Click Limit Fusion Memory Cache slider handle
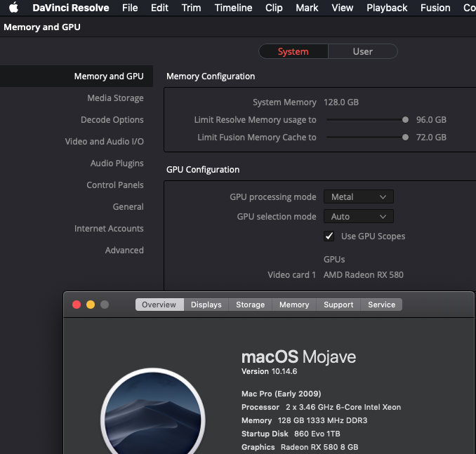This screenshot has width=476, height=454. pyautogui.click(x=405, y=138)
